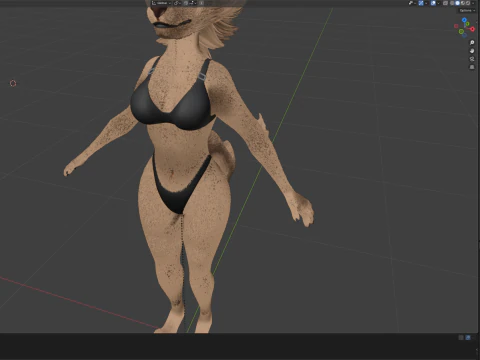Click the negative X red gizmo handle
Image resolution: width=480 pixels, height=360 pixels.
pos(456,26)
